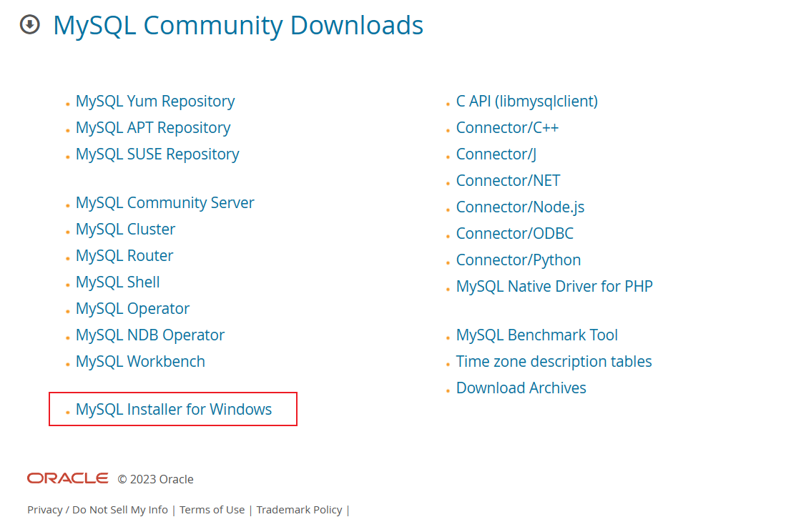Click the download circle icon beside heading
This screenshot has height=532, width=786.
coord(30,24)
